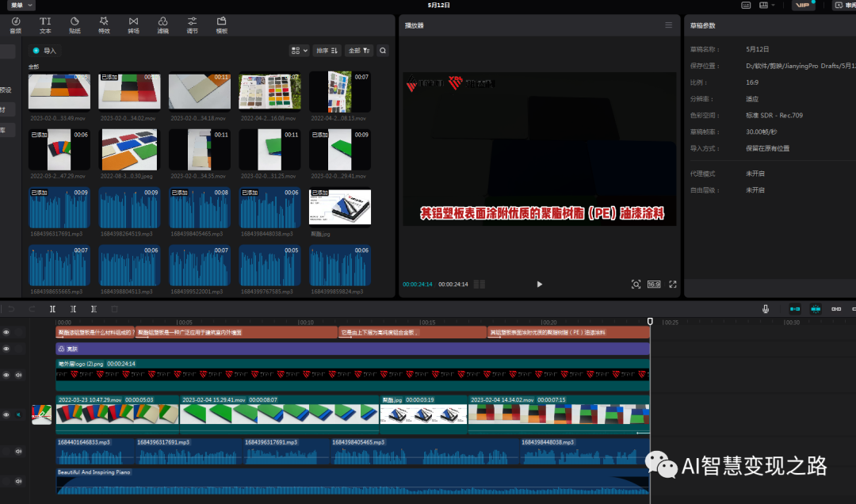Select the Beautiful And Inspiring Piano clip
This screenshot has height=504, width=856.
pos(353,482)
